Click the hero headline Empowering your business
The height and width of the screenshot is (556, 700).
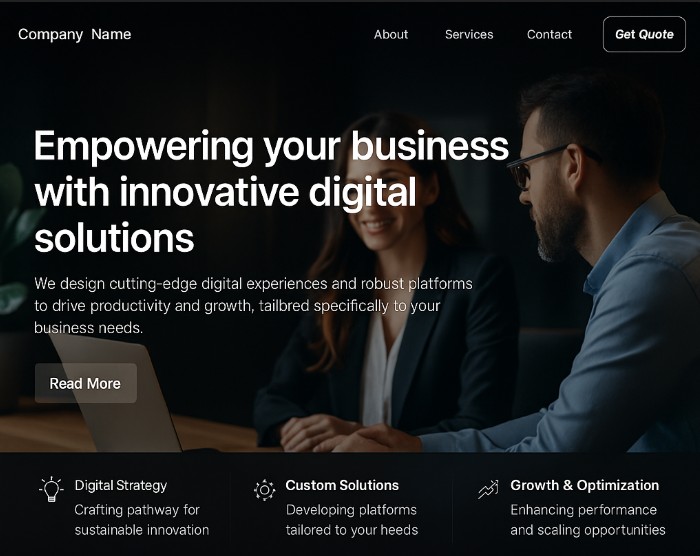pyautogui.click(x=271, y=192)
